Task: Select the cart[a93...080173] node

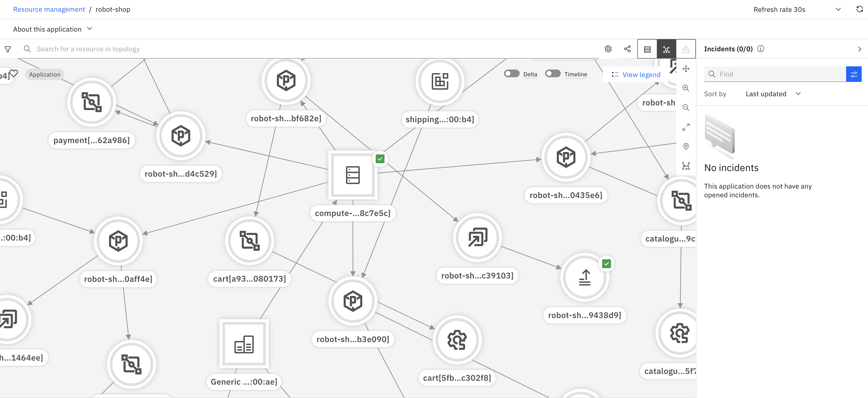Action: 250,241
